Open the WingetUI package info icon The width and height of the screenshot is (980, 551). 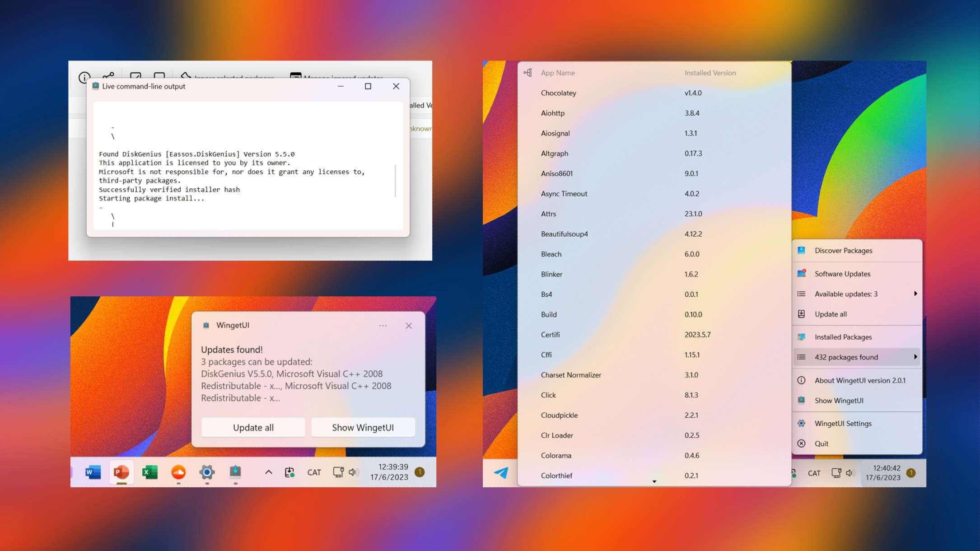tap(84, 77)
